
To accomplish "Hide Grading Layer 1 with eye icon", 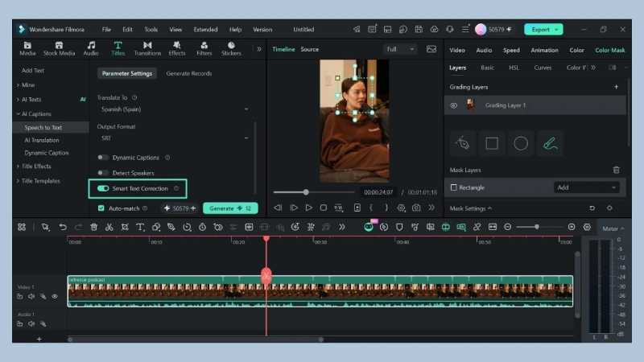I will pos(453,105).
